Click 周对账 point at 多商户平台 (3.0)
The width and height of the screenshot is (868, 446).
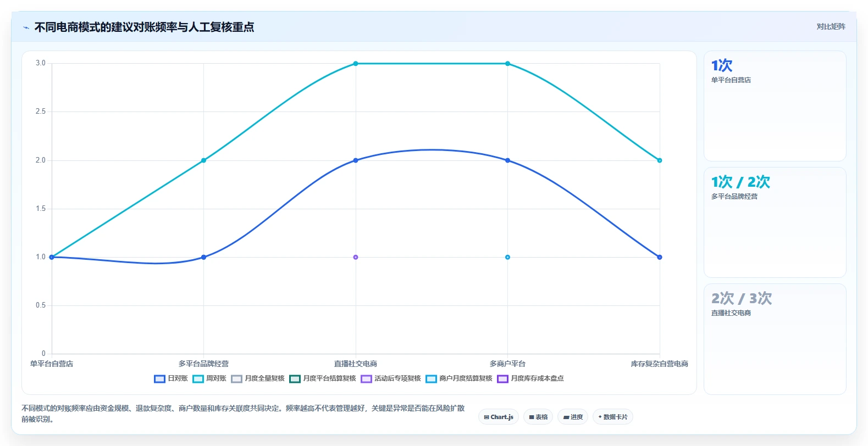point(507,64)
